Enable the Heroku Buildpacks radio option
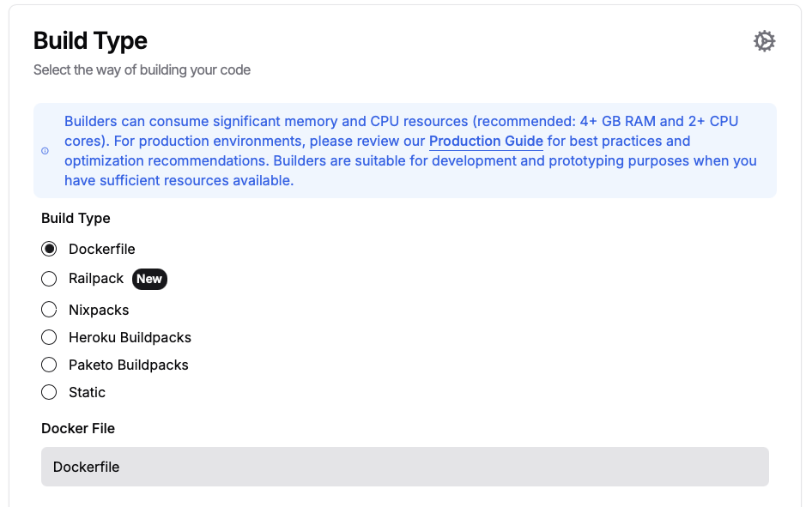Image resolution: width=812 pixels, height=507 pixels. [49, 337]
